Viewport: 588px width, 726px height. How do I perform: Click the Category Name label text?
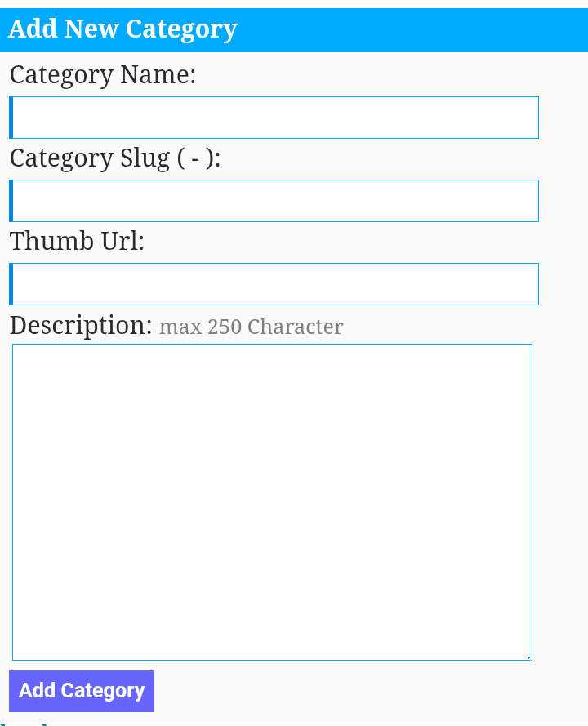[103, 75]
